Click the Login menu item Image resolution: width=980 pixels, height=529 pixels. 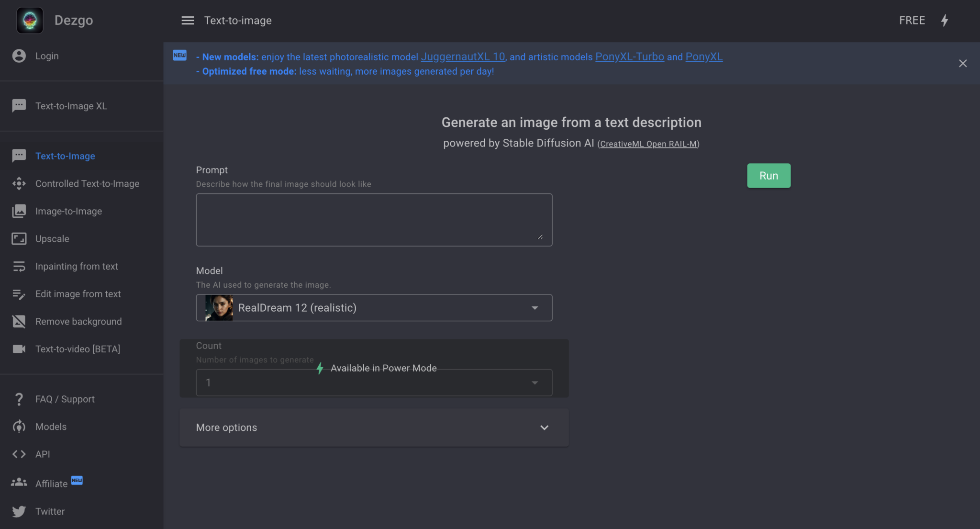(47, 56)
